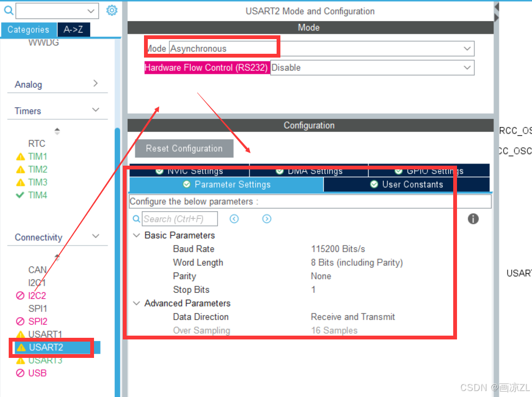Click the 16 Samples over sampling value
This screenshot has width=532, height=397.
click(334, 330)
